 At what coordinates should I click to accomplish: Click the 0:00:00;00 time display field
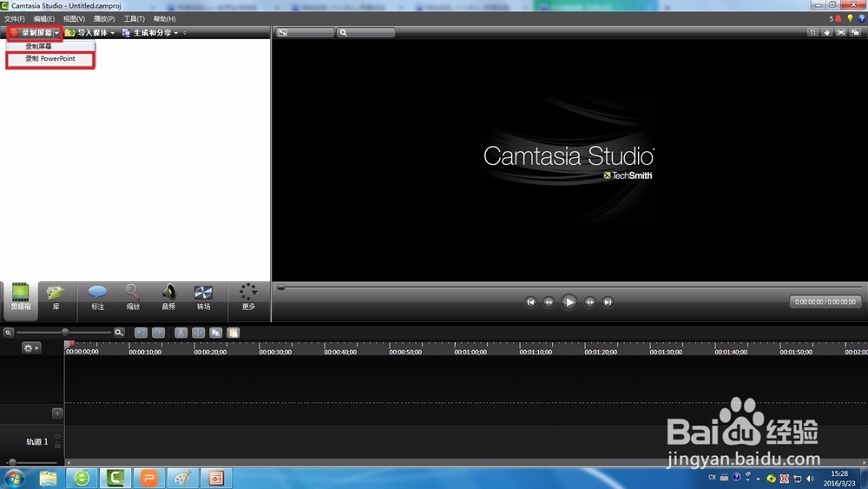click(825, 301)
